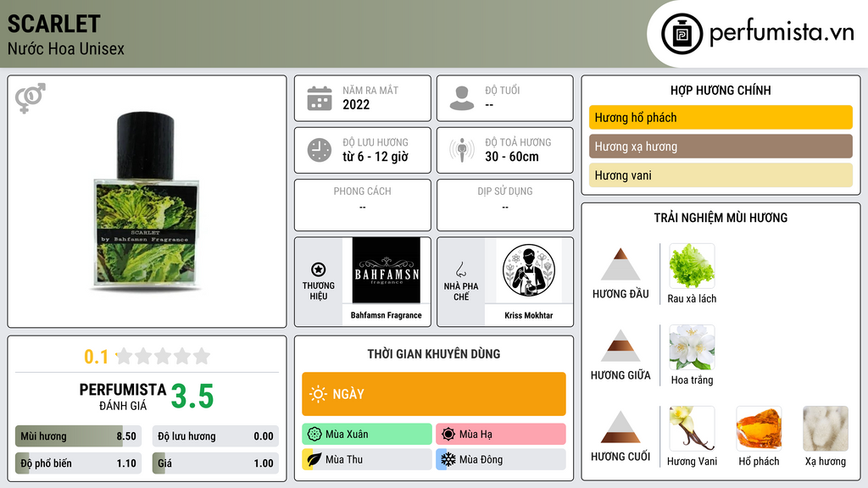Select the Mùa Thu season tag
The width and height of the screenshot is (868, 488).
366,459
